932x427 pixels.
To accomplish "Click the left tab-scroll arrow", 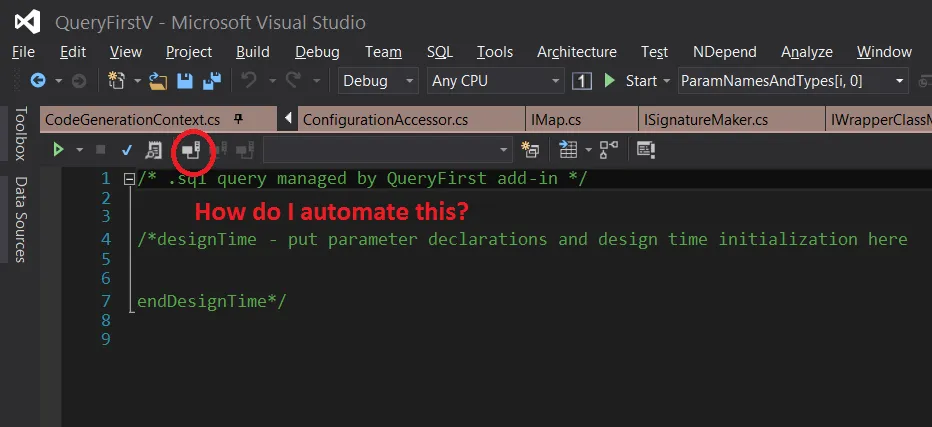I will (288, 119).
